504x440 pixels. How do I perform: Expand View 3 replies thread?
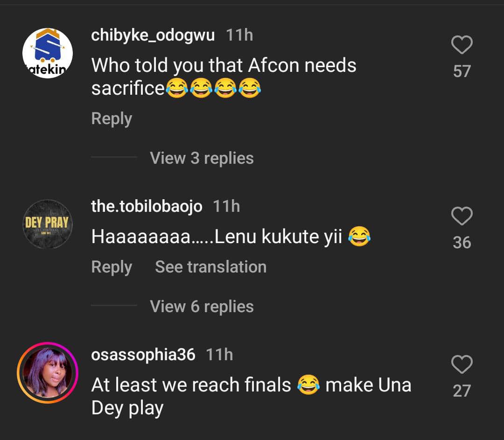click(x=202, y=158)
